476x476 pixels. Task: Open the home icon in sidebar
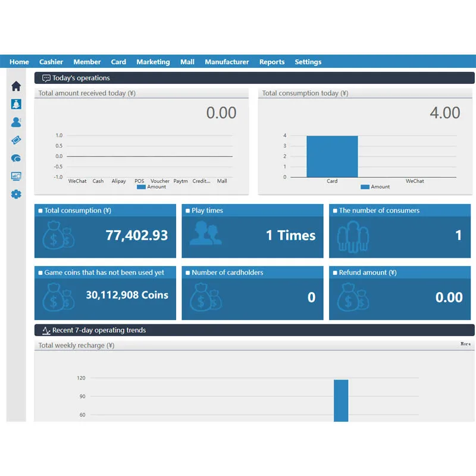point(16,86)
